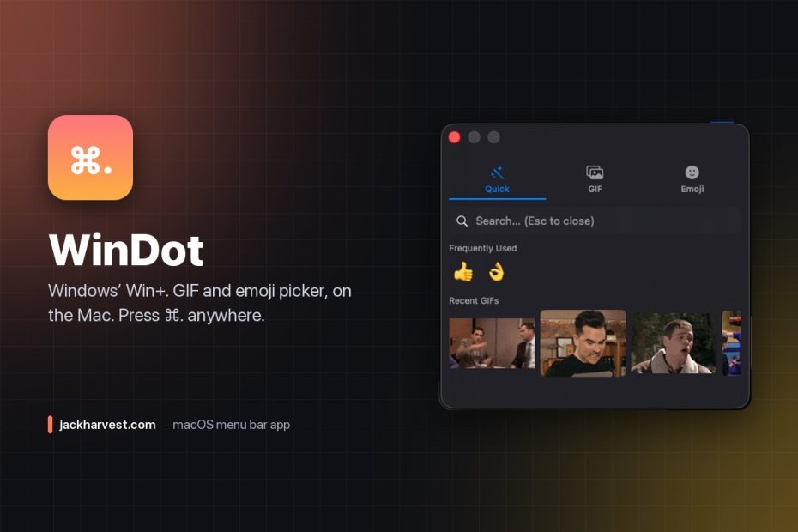Viewport: 798px width, 532px height.
Task: Select the partially visible fourth recent GIF
Action: point(731,343)
